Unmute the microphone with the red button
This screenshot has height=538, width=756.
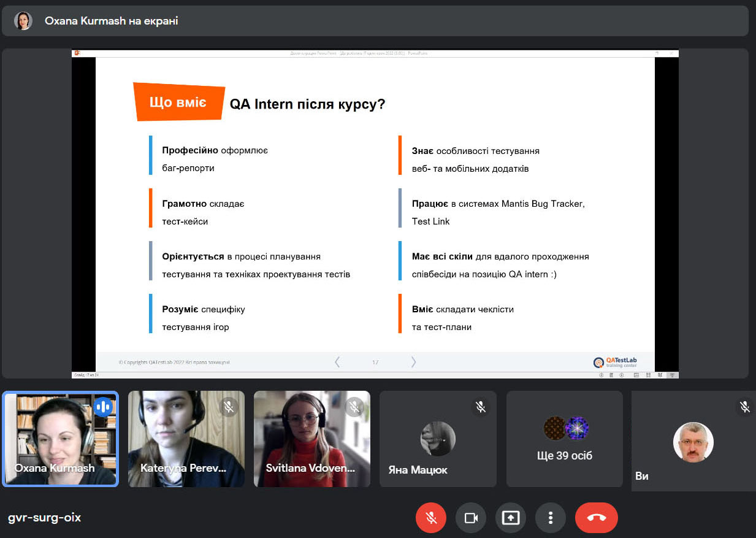coord(431,518)
